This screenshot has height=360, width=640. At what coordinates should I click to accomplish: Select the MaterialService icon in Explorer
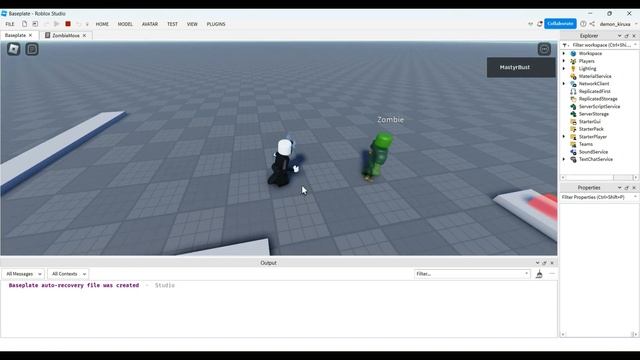[x=573, y=76]
